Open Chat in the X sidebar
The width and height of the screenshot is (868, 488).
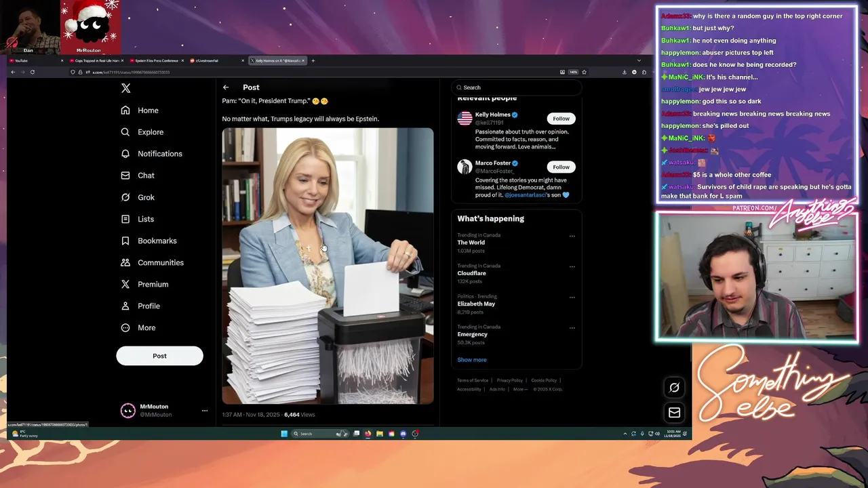click(138, 176)
